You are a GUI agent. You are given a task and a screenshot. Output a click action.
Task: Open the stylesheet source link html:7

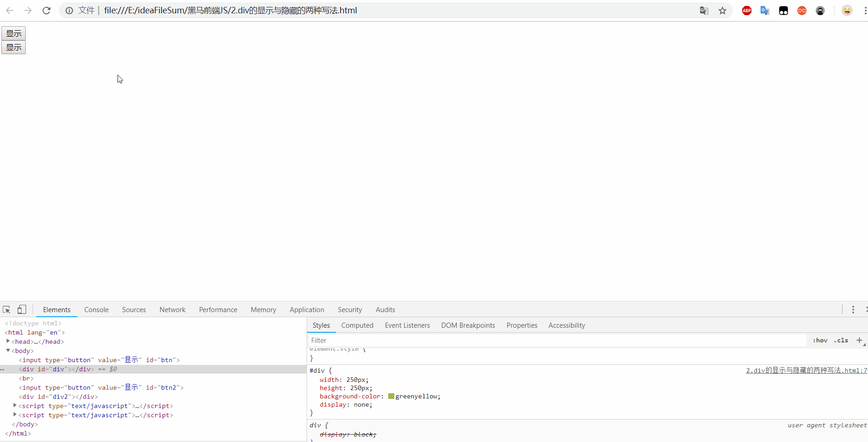coord(806,370)
